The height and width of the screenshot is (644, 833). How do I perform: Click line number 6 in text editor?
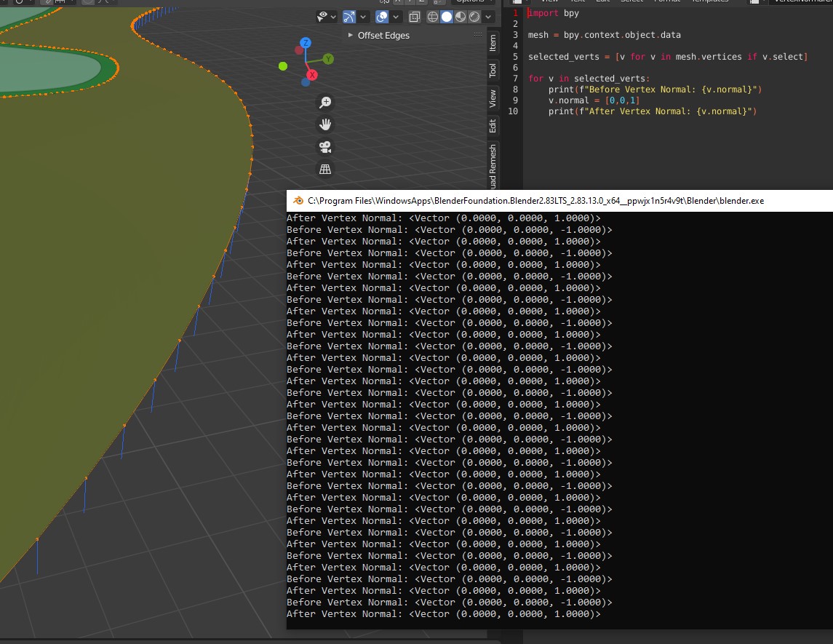click(515, 68)
